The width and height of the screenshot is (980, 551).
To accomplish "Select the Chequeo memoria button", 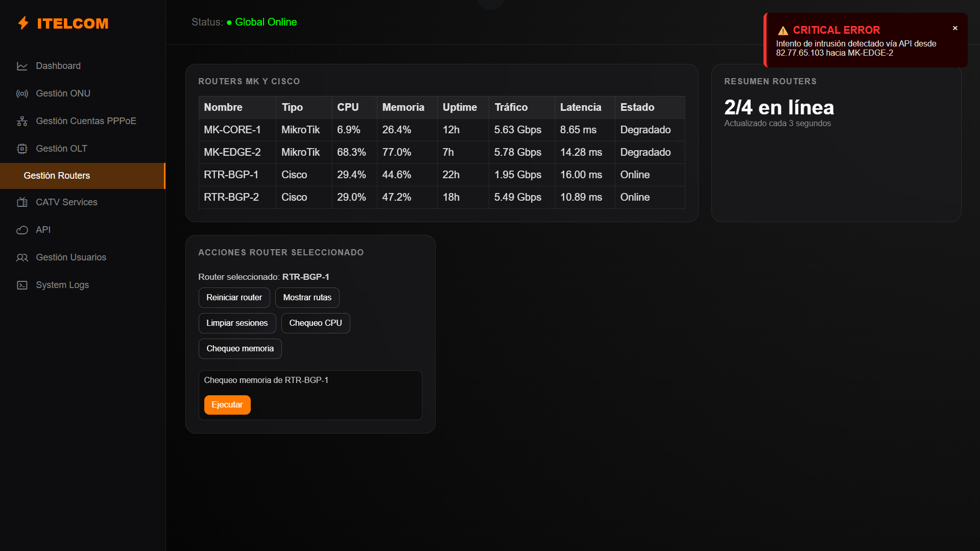I will click(x=240, y=349).
